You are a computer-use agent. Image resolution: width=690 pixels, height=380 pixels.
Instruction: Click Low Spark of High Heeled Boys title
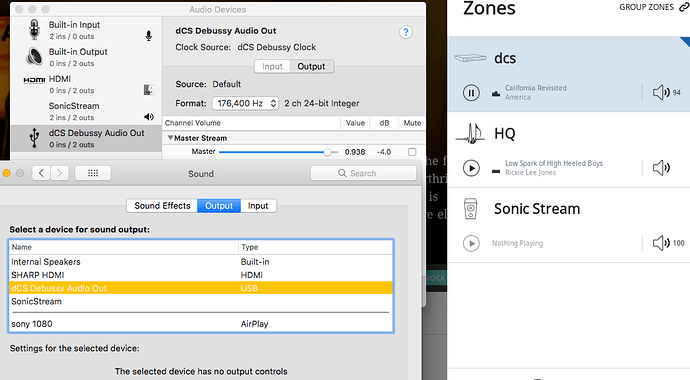click(554, 163)
